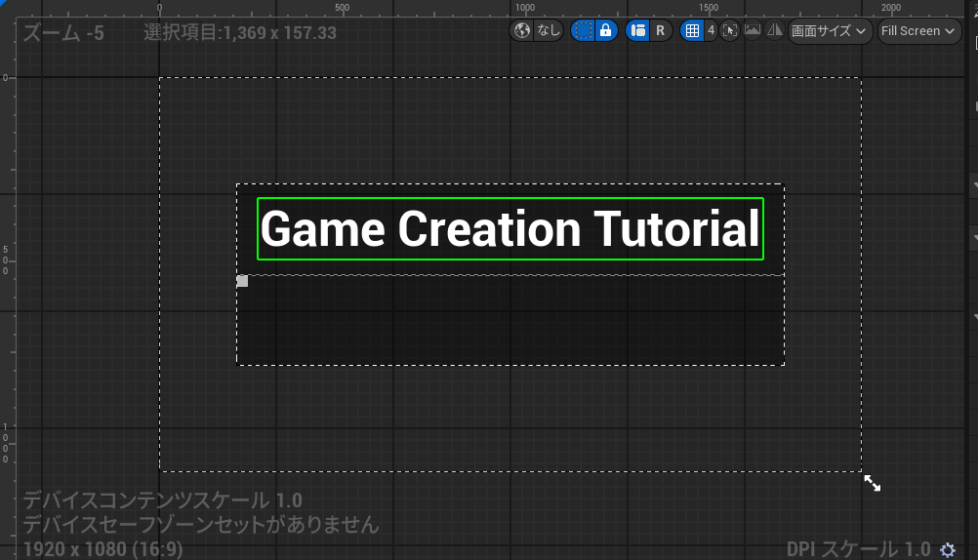This screenshot has width=978, height=560.
Task: Select the Game Creation Tutorial text widget
Action: click(510, 229)
